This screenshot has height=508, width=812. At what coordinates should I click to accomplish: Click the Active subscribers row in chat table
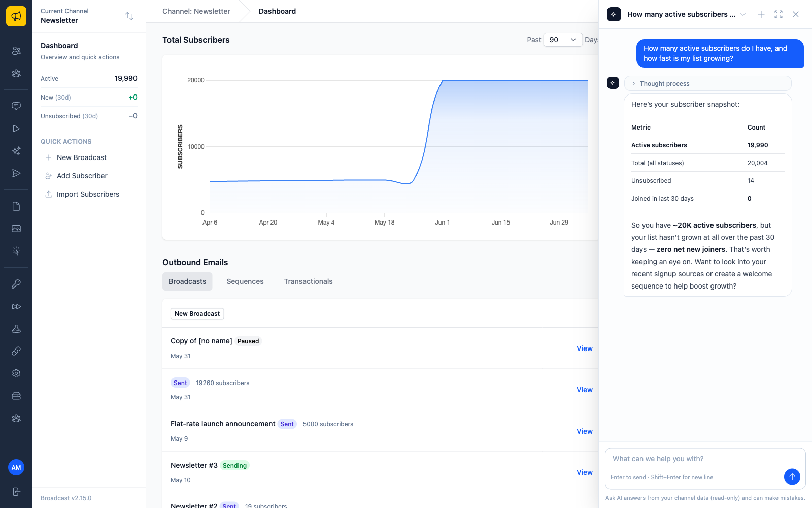click(x=707, y=145)
